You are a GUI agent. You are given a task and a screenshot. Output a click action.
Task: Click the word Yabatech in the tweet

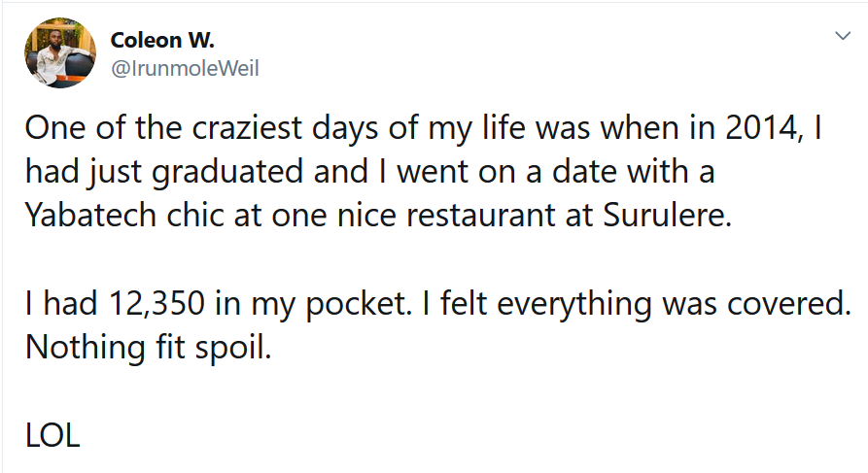(90, 215)
